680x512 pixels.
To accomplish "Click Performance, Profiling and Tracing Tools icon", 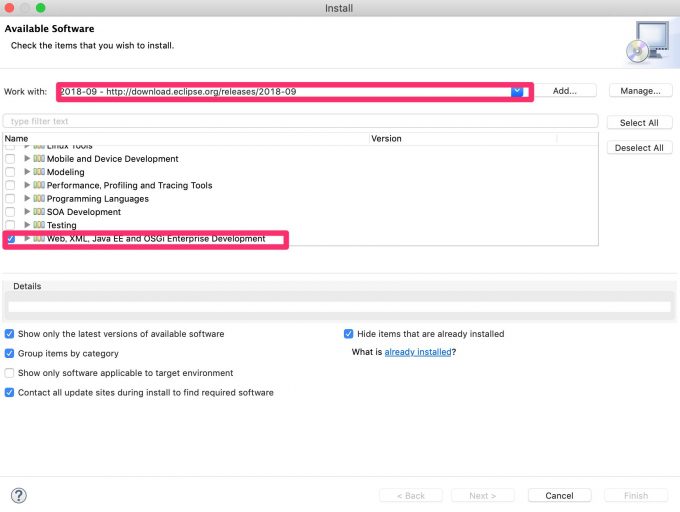I will pos(40,185).
